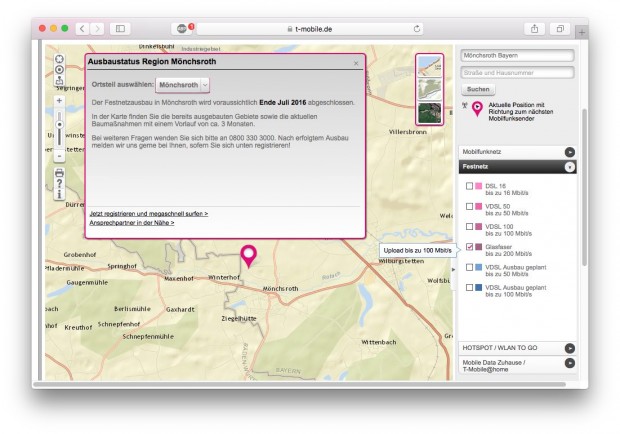The image size is (620, 434).
Task: Enable the DSL 16 checkbox
Action: click(x=469, y=186)
